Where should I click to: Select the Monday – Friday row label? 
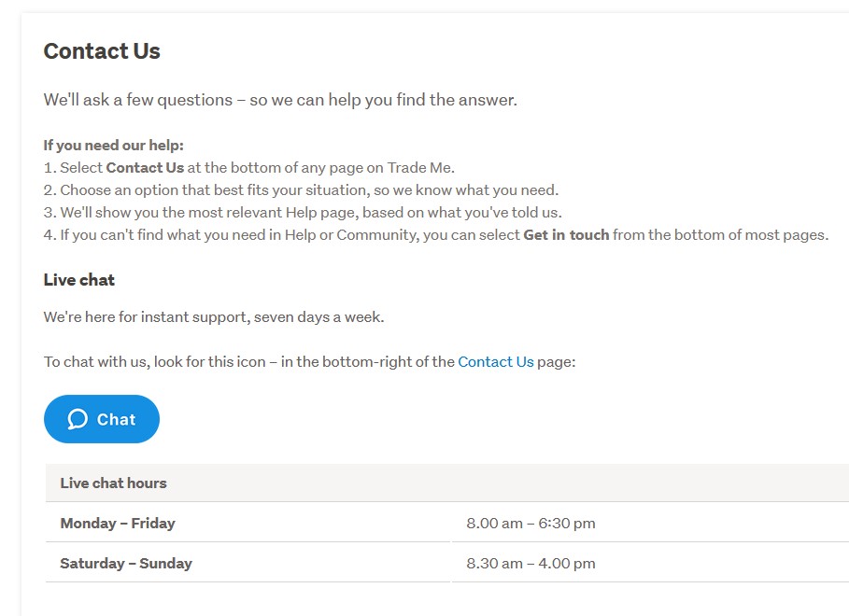tap(118, 523)
